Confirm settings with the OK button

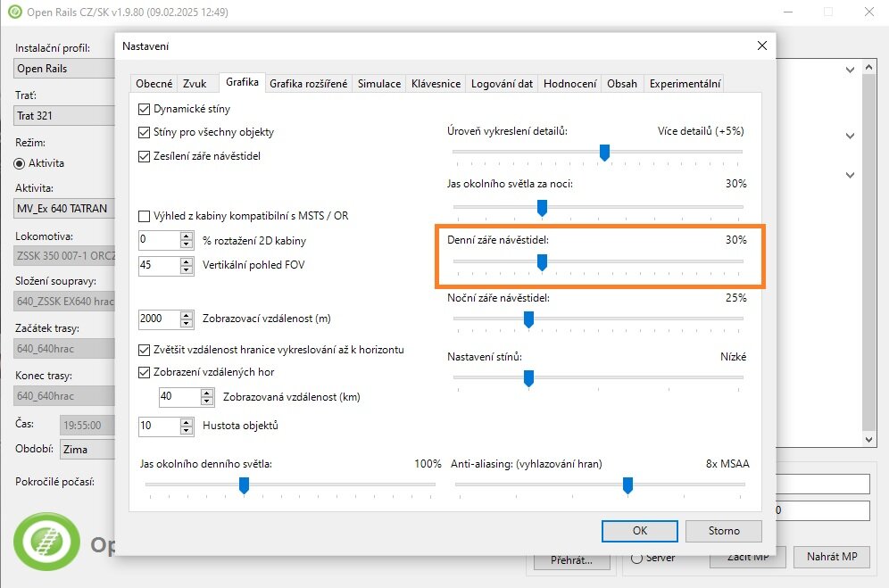coord(639,531)
